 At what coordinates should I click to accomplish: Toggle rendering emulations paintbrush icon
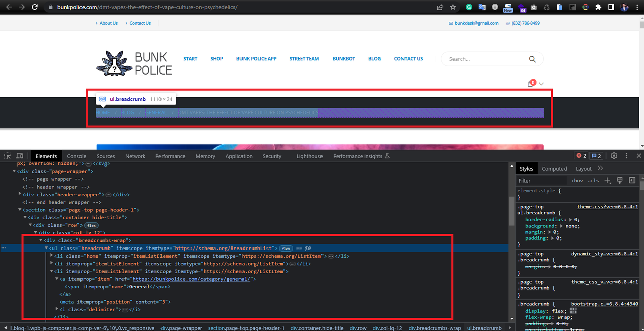tap(620, 180)
